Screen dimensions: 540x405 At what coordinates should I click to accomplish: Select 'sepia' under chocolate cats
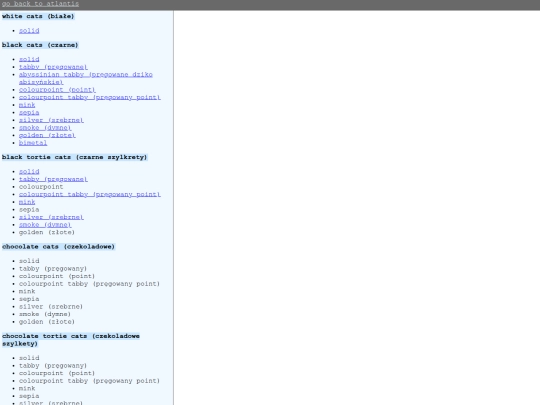coord(29,299)
